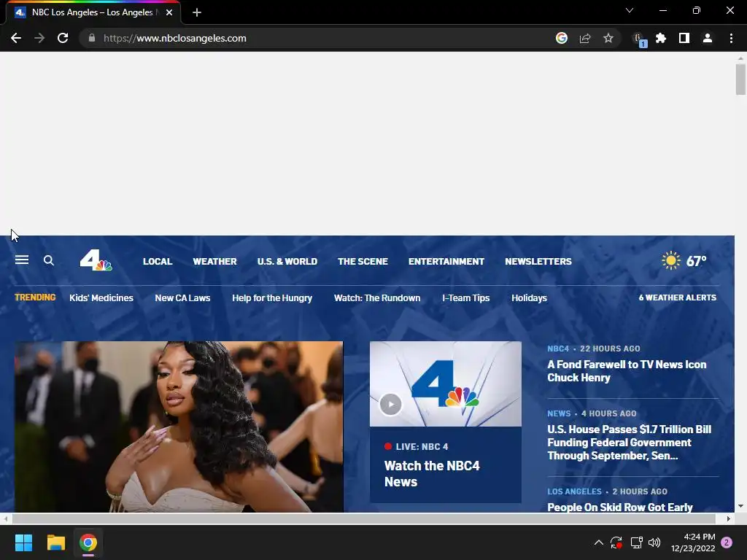Play the NBC 4 live video
The height and width of the screenshot is (560, 747).
click(391, 404)
